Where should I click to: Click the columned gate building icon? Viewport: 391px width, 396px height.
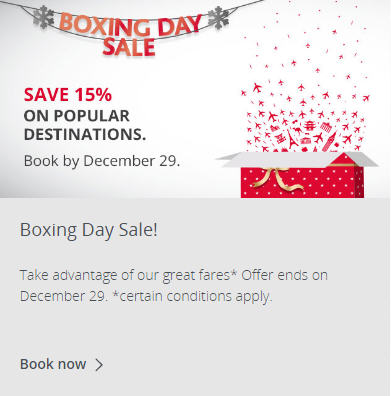pyautogui.click(x=326, y=128)
